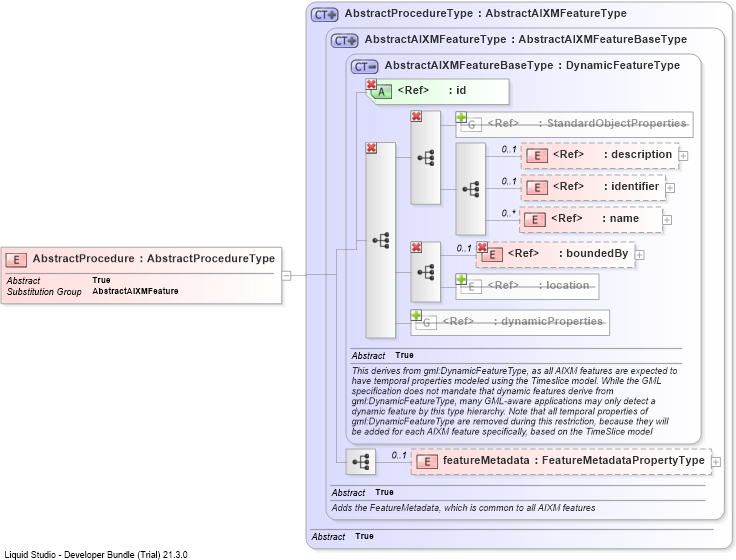Click the E icon of identifier element
This screenshot has width=736, height=560.
(537, 188)
